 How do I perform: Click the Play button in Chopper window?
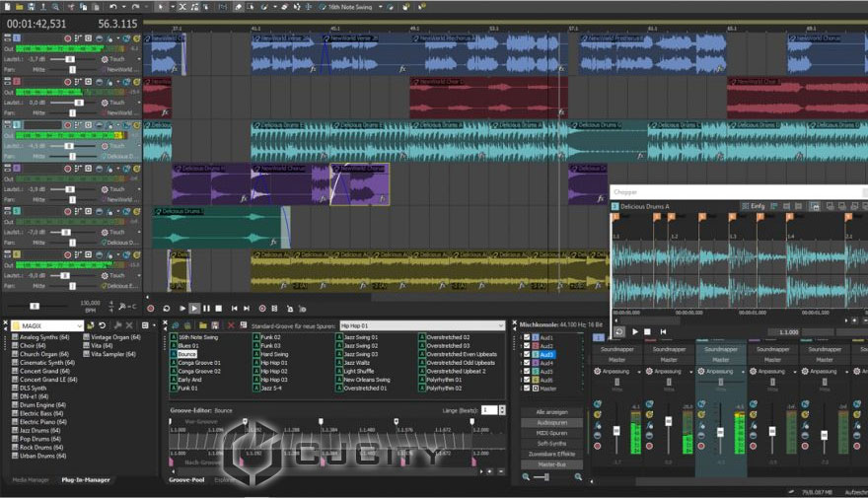pyautogui.click(x=633, y=332)
